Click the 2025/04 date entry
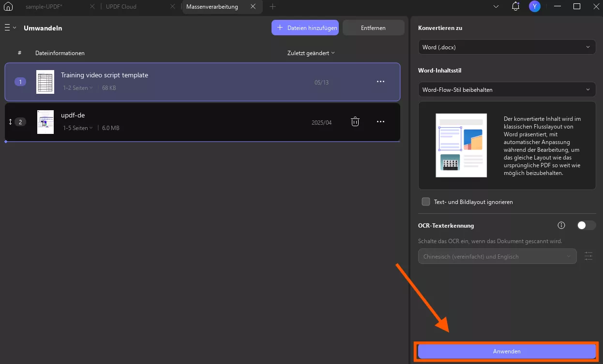Screen dimensions: 603x364 [322, 123]
